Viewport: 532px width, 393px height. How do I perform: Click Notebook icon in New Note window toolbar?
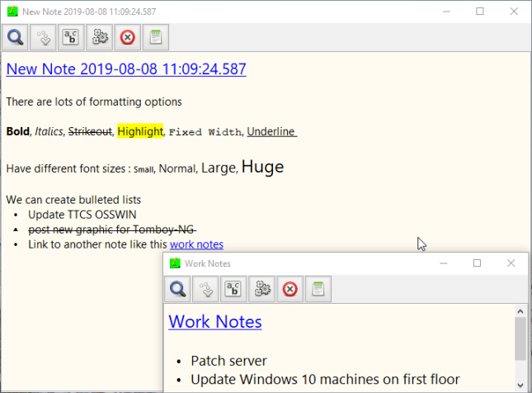(x=155, y=37)
